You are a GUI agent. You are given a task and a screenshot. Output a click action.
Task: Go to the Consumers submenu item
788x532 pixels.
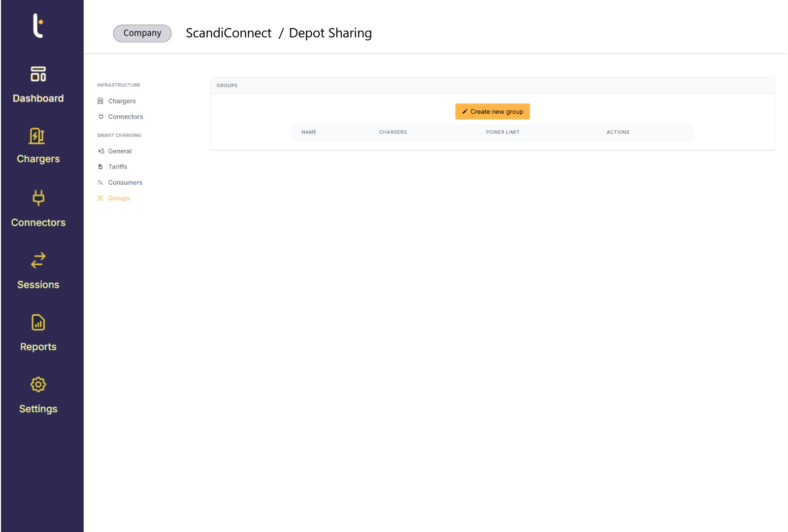[125, 183]
